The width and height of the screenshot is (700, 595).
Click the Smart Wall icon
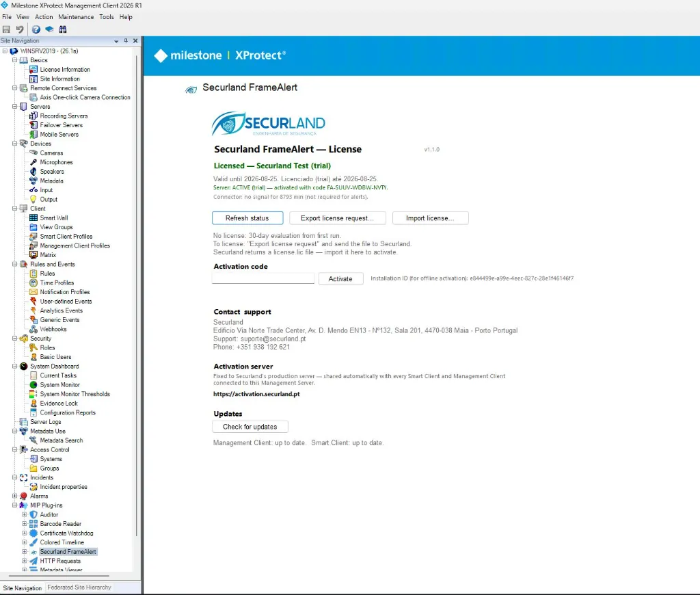[x=33, y=218]
